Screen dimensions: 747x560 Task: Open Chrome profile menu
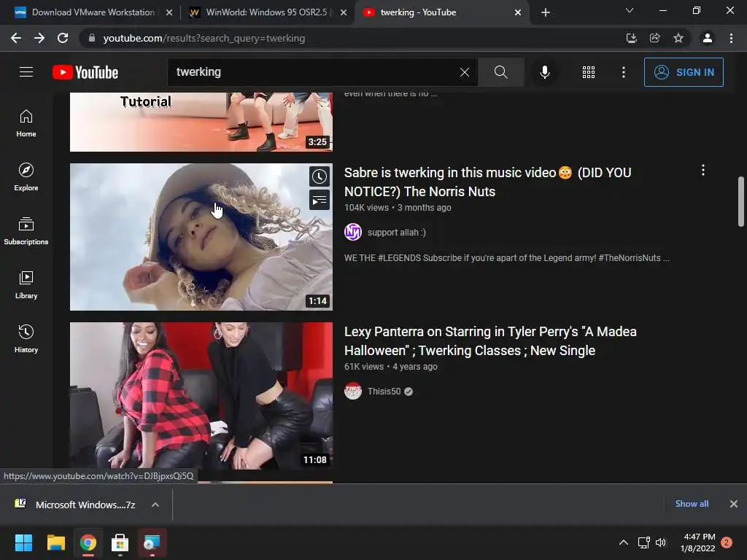708,38
